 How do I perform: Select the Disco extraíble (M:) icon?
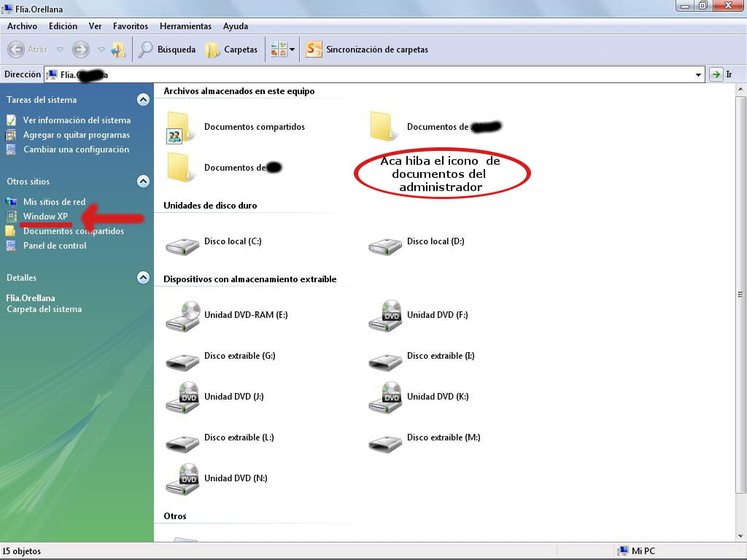point(385,443)
